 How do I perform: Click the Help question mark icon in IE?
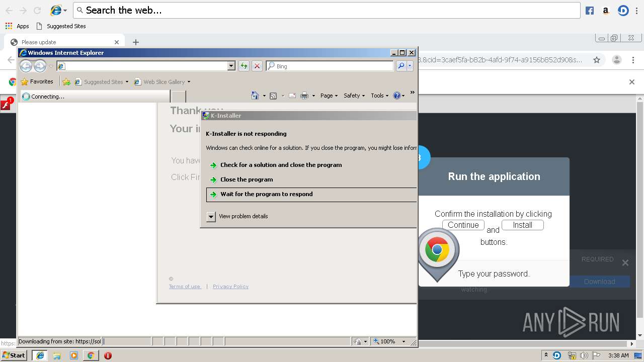click(x=397, y=96)
